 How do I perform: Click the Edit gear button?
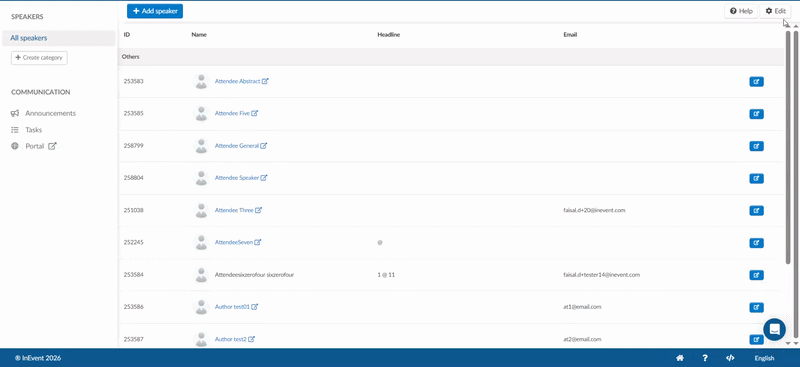coord(776,11)
